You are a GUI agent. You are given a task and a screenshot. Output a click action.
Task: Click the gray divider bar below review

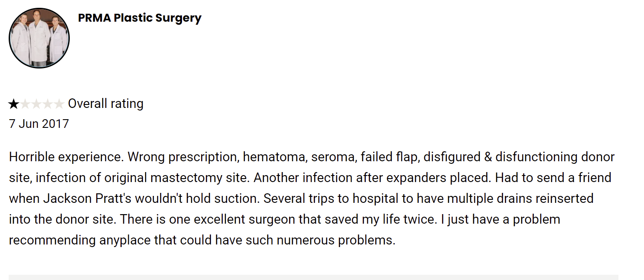(x=313, y=277)
